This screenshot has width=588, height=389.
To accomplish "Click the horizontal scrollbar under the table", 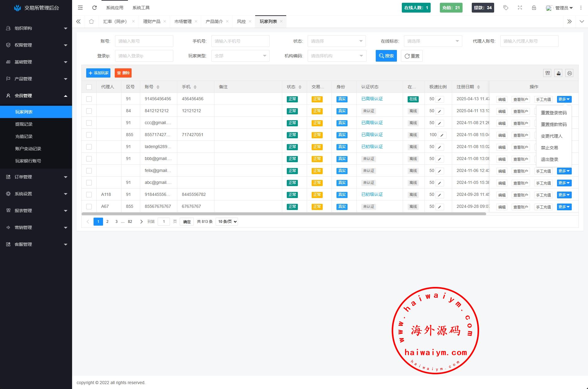I will 284,214.
